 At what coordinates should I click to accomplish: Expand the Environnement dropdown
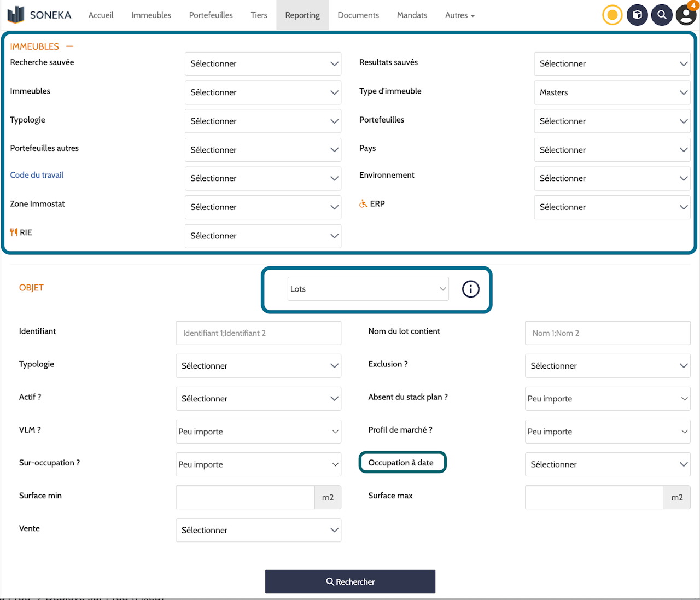coord(612,178)
